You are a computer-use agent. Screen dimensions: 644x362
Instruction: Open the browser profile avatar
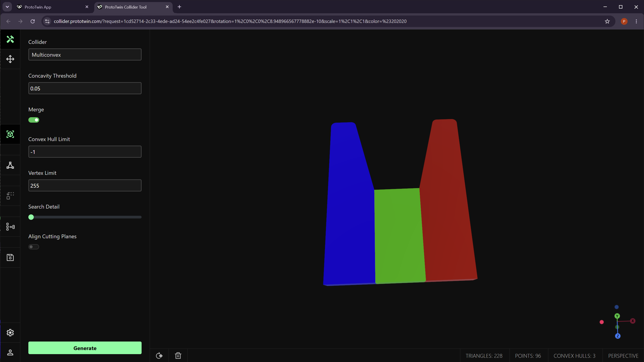(624, 21)
